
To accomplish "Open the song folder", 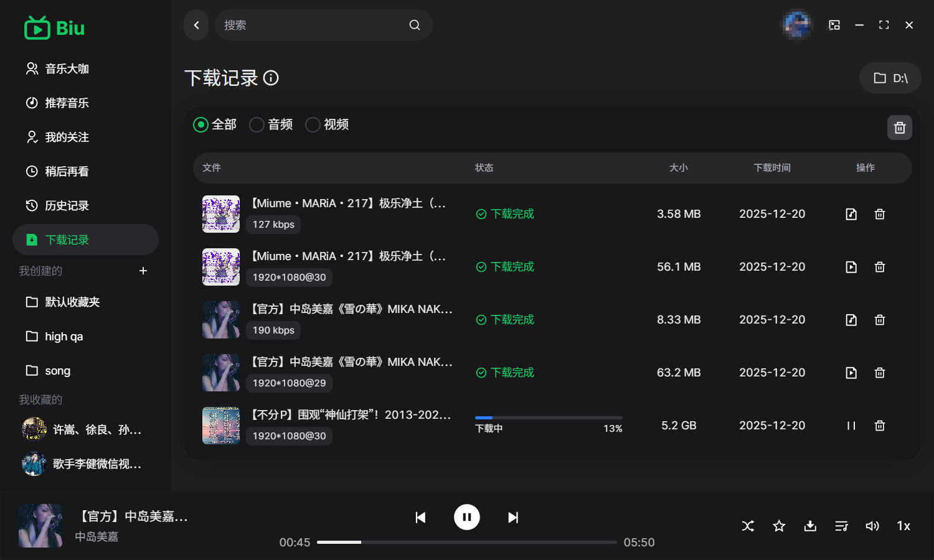I will pos(85,370).
